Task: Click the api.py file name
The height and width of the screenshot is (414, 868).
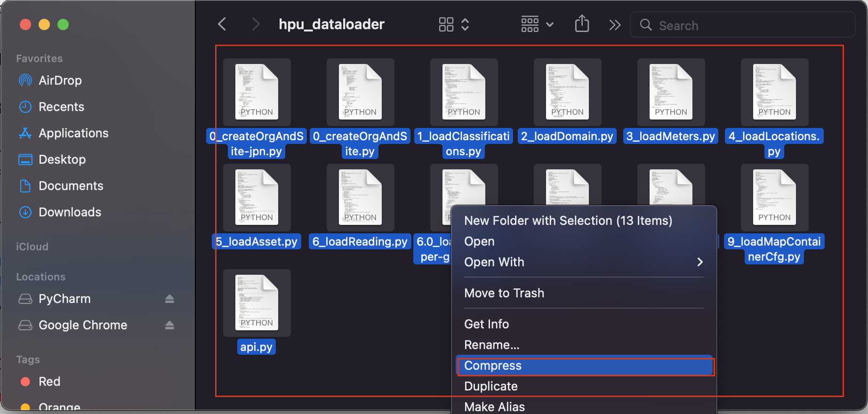Action: click(x=257, y=347)
